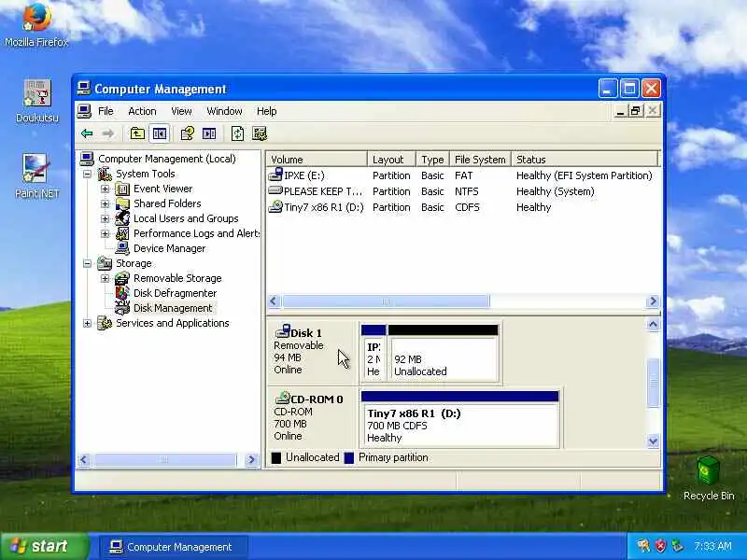Click the Start button
Viewport: 747px width, 560px height.
click(x=45, y=546)
